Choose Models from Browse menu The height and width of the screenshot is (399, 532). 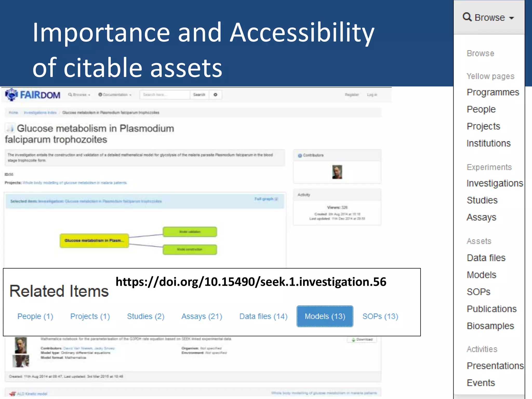pos(481,275)
